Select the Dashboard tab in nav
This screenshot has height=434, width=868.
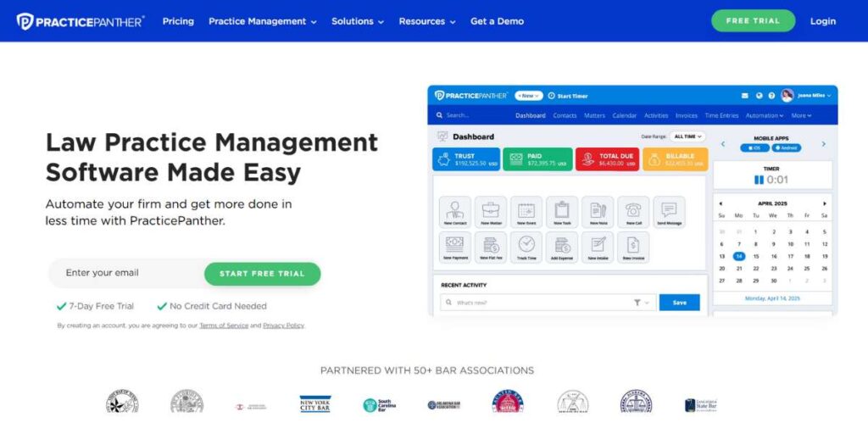pyautogui.click(x=531, y=115)
